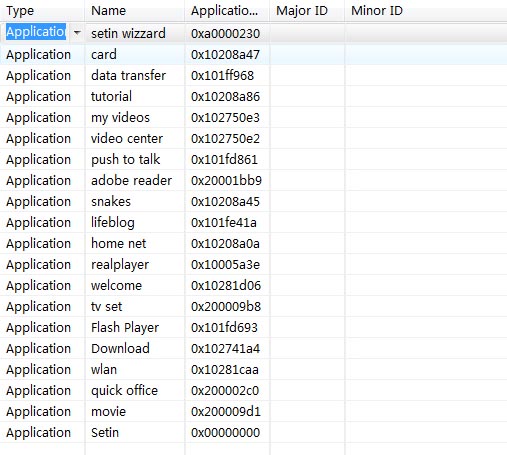Click UID value 0x10208a47

[225, 54]
